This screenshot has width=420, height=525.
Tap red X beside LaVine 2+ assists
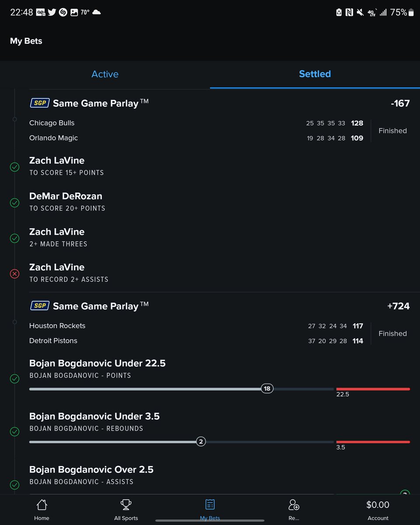pyautogui.click(x=14, y=273)
